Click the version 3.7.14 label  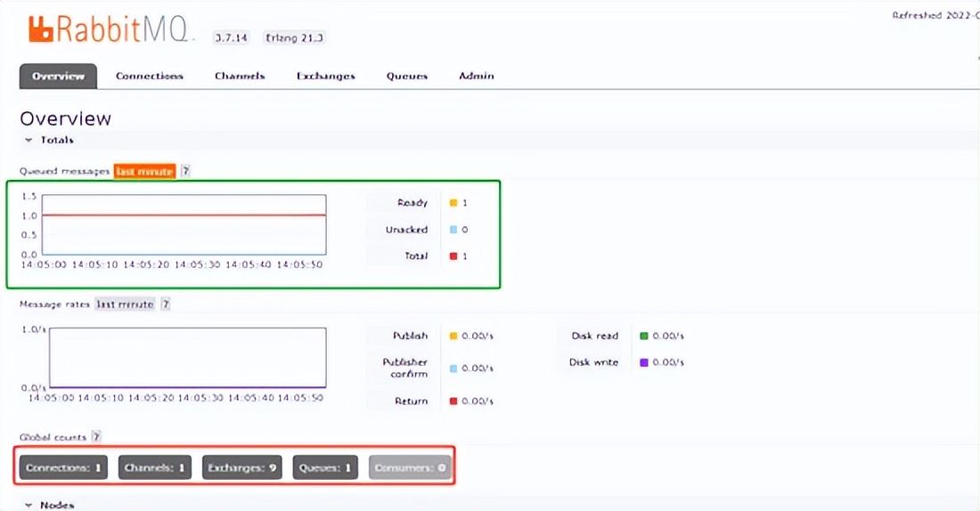(x=232, y=37)
